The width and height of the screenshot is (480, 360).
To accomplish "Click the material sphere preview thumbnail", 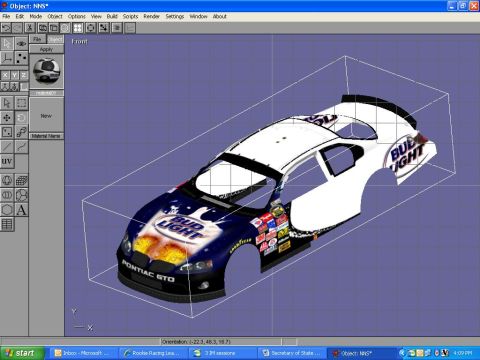I will pyautogui.click(x=47, y=71).
